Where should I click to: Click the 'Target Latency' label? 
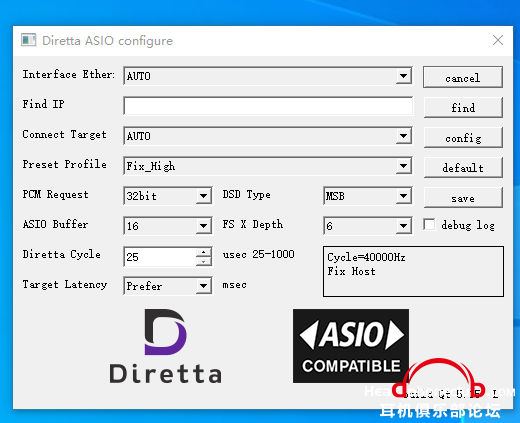65,284
